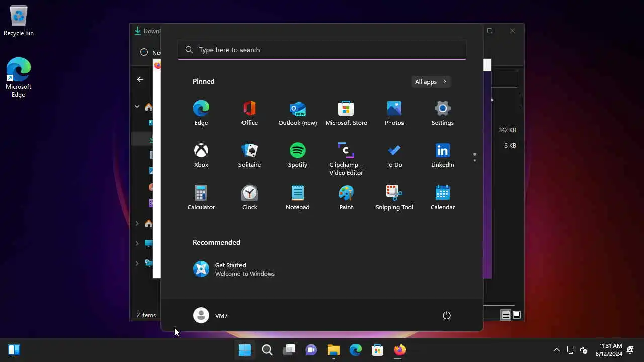
Task: Open Get Started recommended item
Action: (x=234, y=269)
